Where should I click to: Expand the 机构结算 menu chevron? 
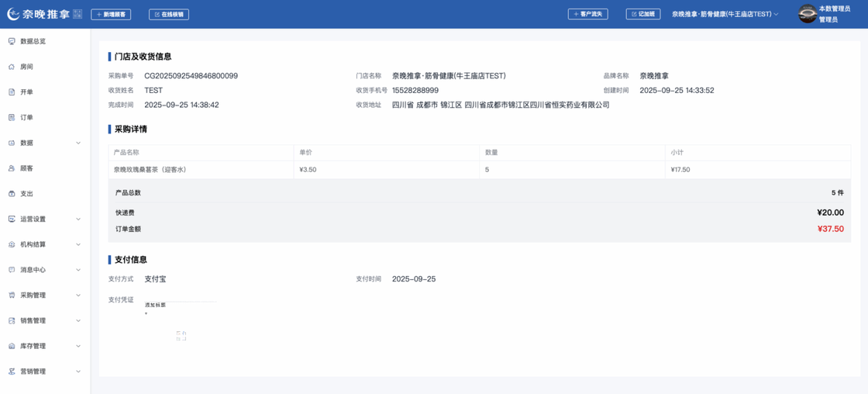click(78, 244)
